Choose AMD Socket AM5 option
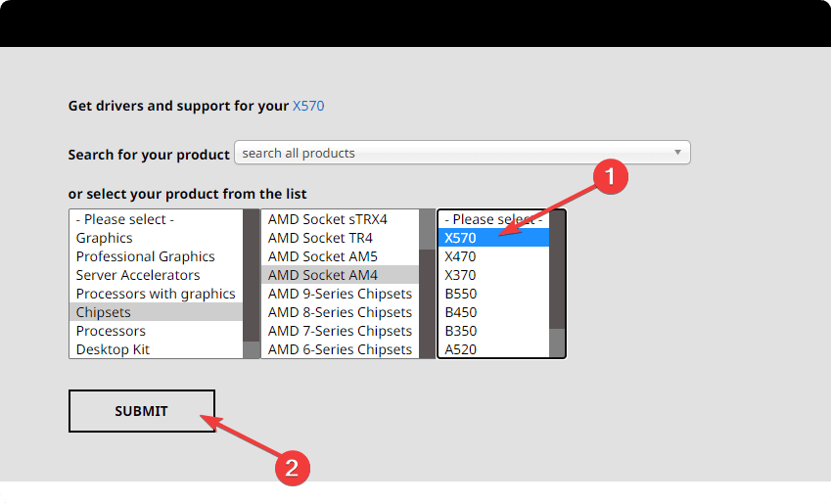 click(x=322, y=256)
